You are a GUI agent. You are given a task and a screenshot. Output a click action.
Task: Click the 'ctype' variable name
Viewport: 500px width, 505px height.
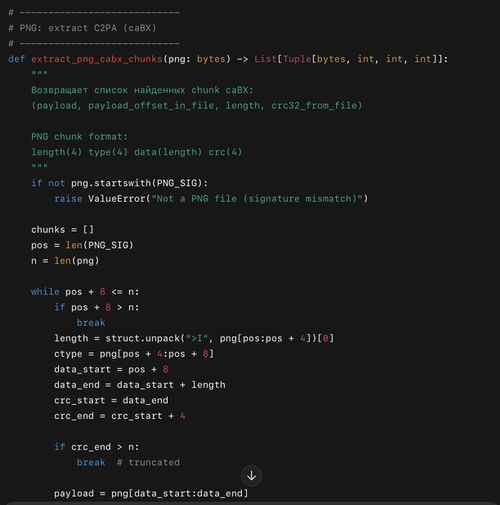[x=68, y=354]
